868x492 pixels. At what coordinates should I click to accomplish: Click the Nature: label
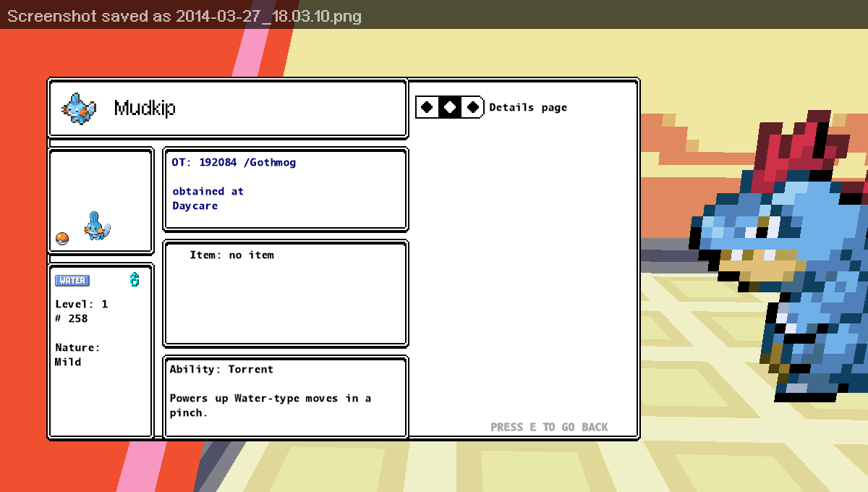coord(77,347)
